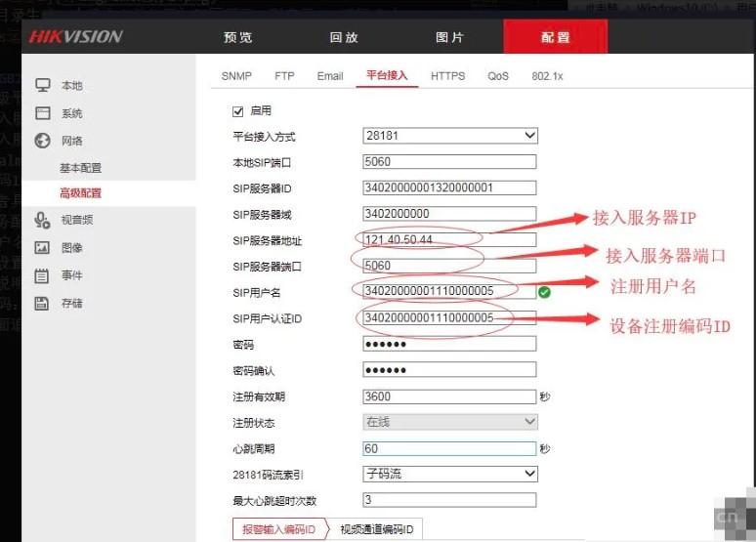Click the 系统 system icon in sidebar
756x542 pixels.
pos(43,113)
